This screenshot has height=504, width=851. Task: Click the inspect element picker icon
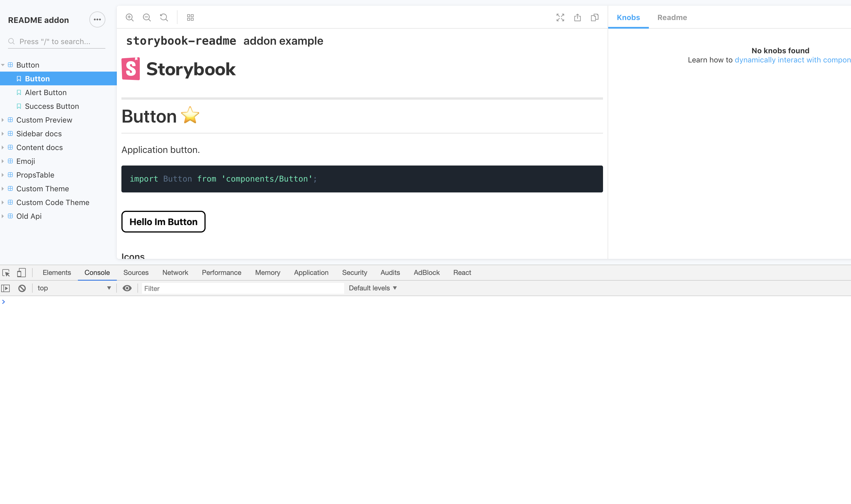point(6,273)
